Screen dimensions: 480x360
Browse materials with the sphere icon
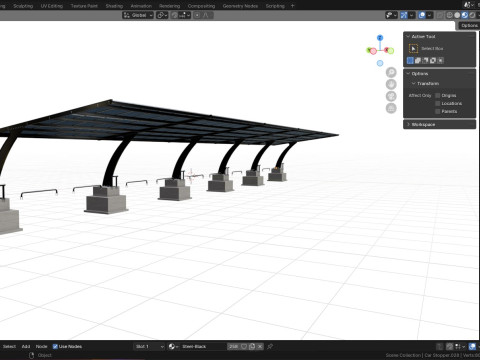pos(173,347)
